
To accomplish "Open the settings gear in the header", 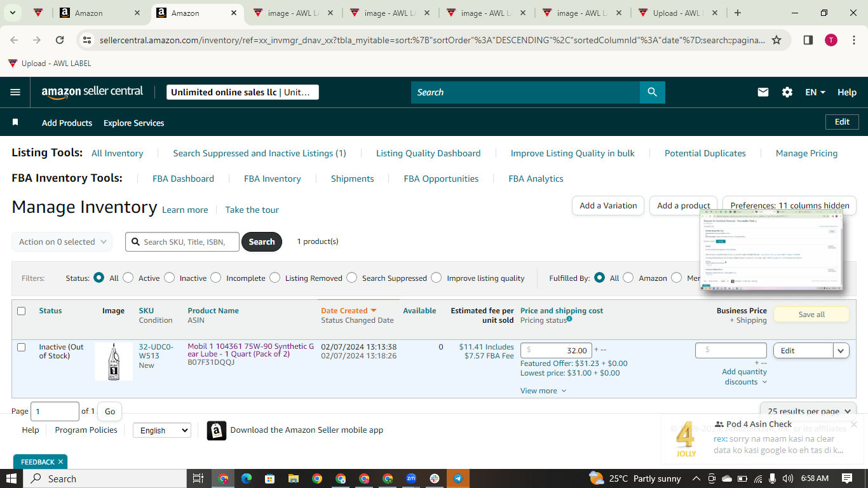I will tap(787, 92).
